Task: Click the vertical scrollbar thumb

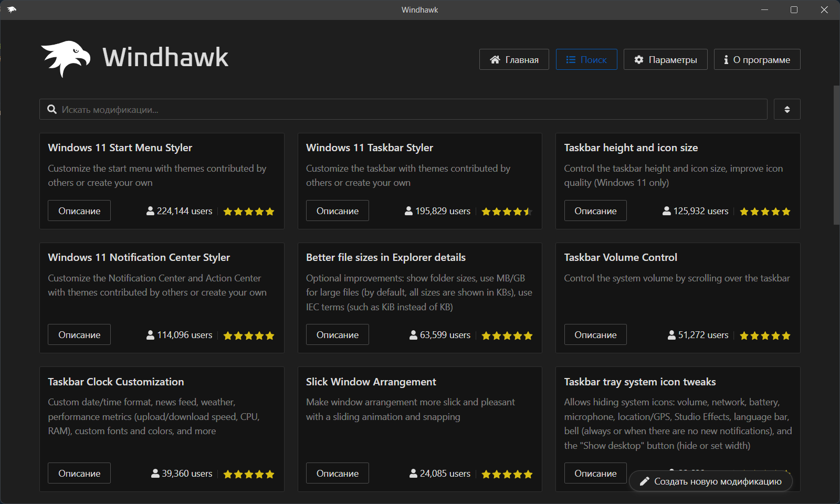Action: click(836, 155)
